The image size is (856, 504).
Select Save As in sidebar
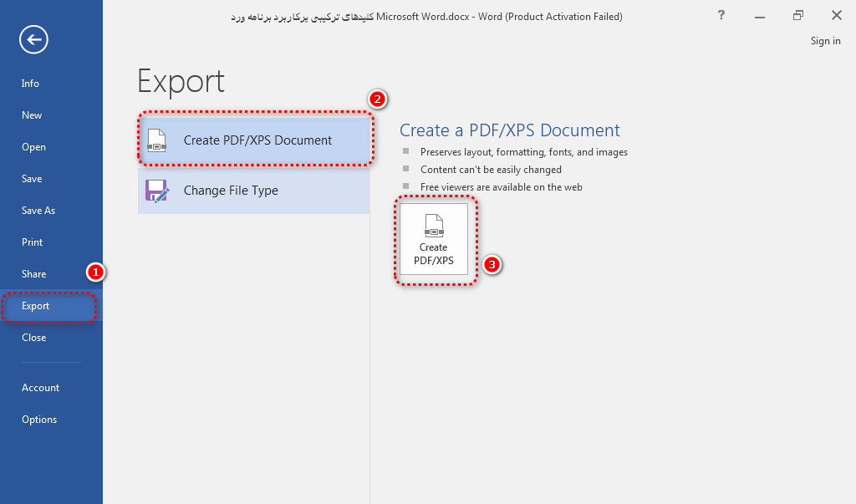pos(38,211)
